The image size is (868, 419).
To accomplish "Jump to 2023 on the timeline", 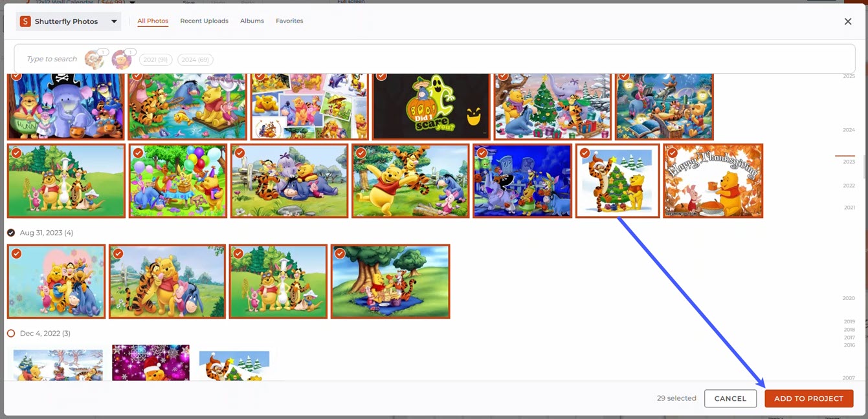I will [x=849, y=162].
